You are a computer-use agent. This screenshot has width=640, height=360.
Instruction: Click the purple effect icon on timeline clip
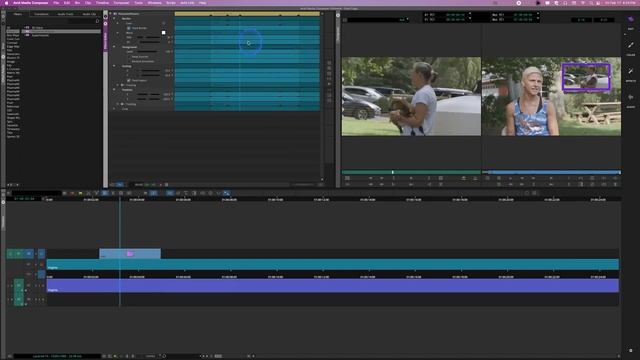[130, 254]
